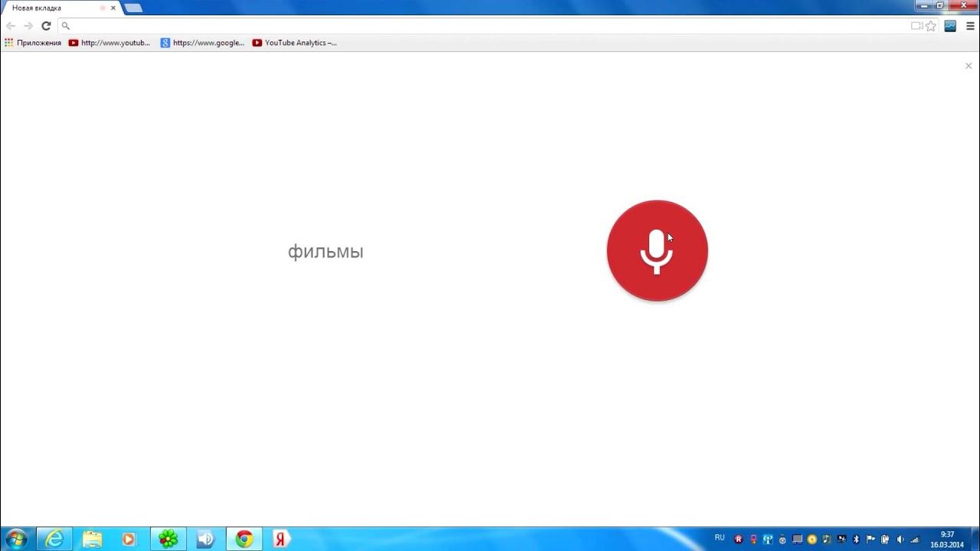Close the voice search overlay with X
The width and height of the screenshot is (980, 551).
(969, 66)
